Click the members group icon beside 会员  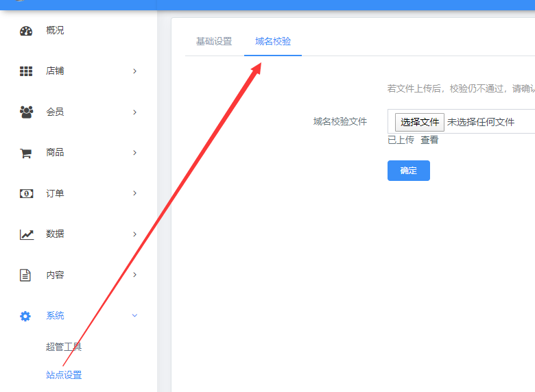click(x=26, y=112)
